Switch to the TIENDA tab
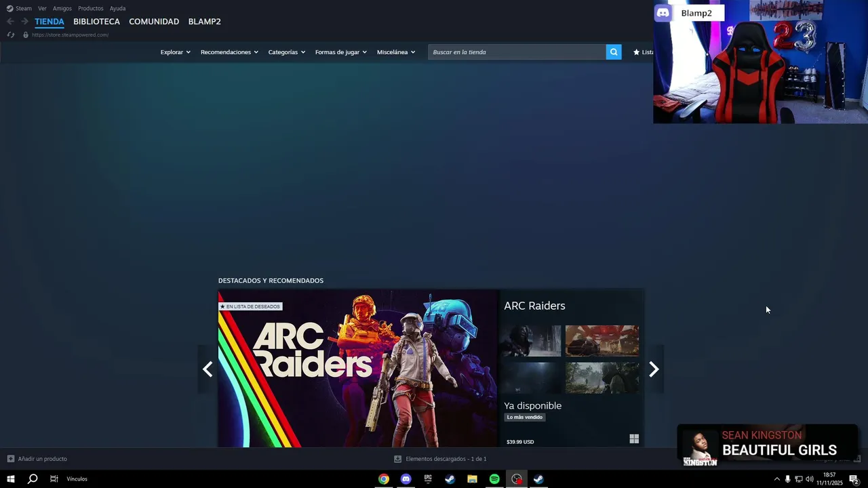The width and height of the screenshot is (868, 488). pos(50,22)
